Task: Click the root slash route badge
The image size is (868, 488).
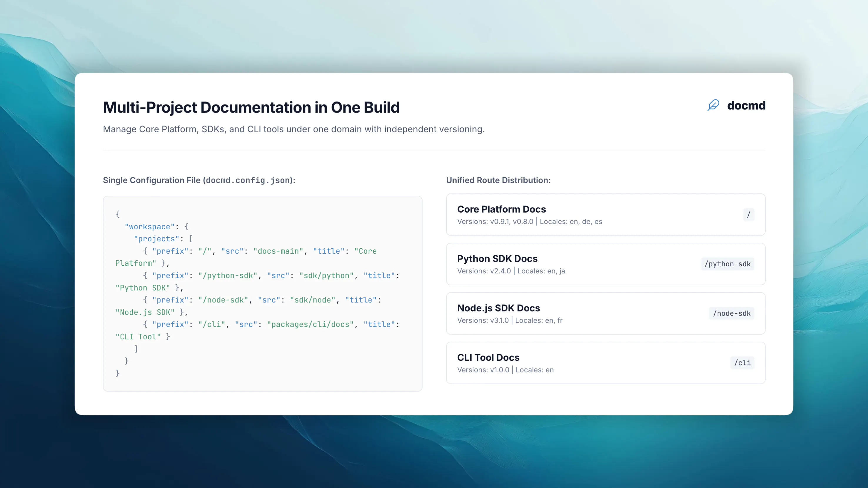Action: (x=748, y=215)
